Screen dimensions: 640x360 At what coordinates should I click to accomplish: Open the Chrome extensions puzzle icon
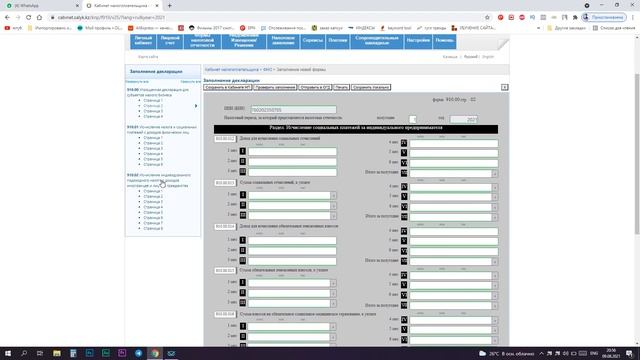click(x=575, y=18)
